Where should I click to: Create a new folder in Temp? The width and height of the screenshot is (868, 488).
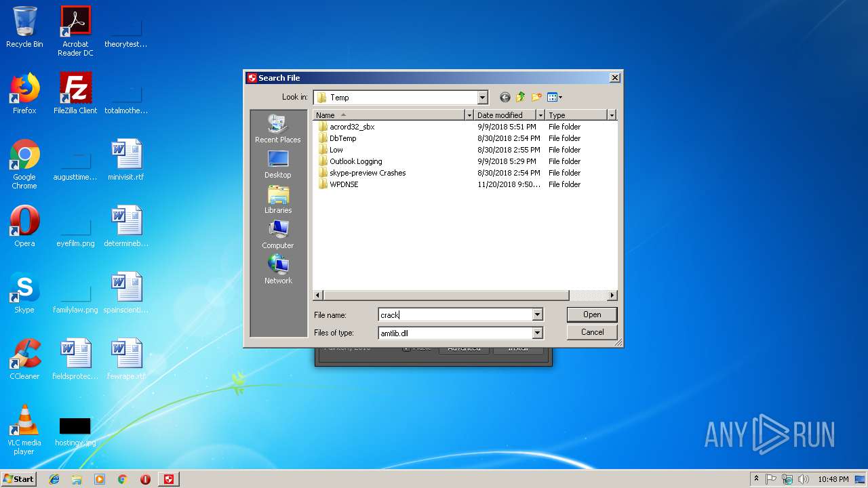coord(536,98)
